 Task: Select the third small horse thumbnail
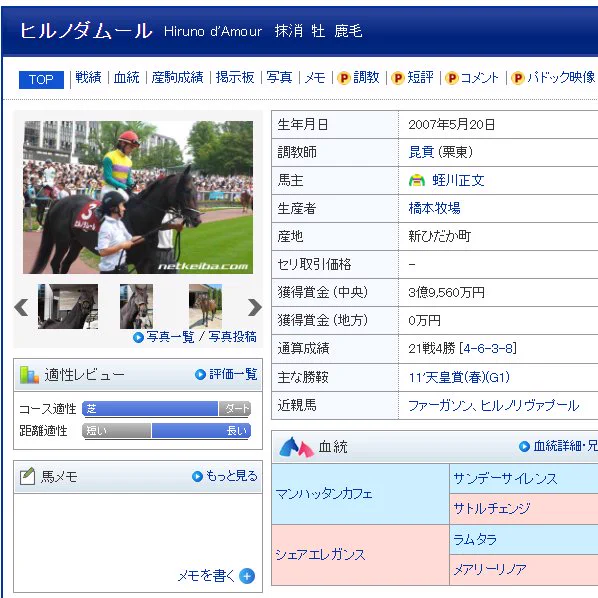coord(205,306)
